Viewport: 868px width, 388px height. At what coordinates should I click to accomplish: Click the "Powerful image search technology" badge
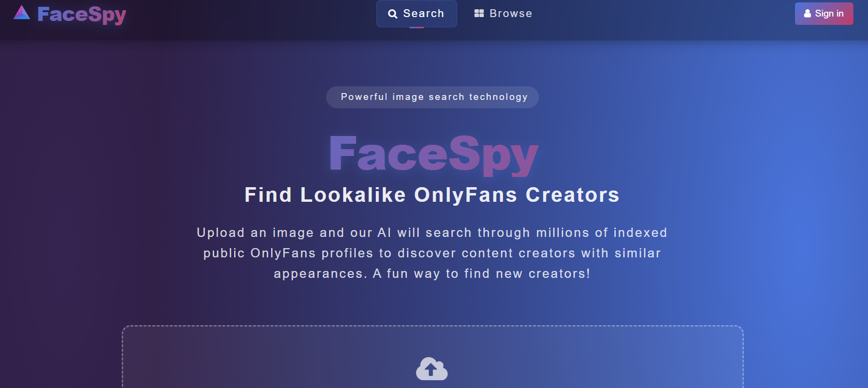[x=432, y=97]
